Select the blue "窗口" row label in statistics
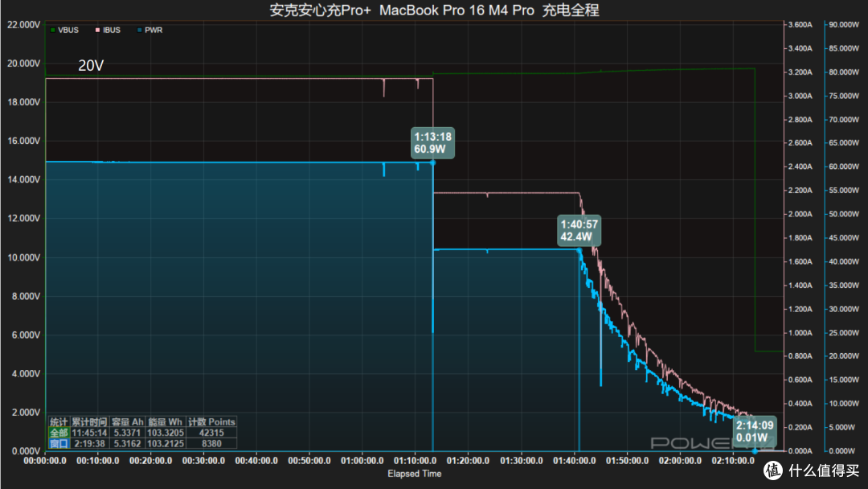Image resolution: width=868 pixels, height=489 pixels. click(59, 444)
